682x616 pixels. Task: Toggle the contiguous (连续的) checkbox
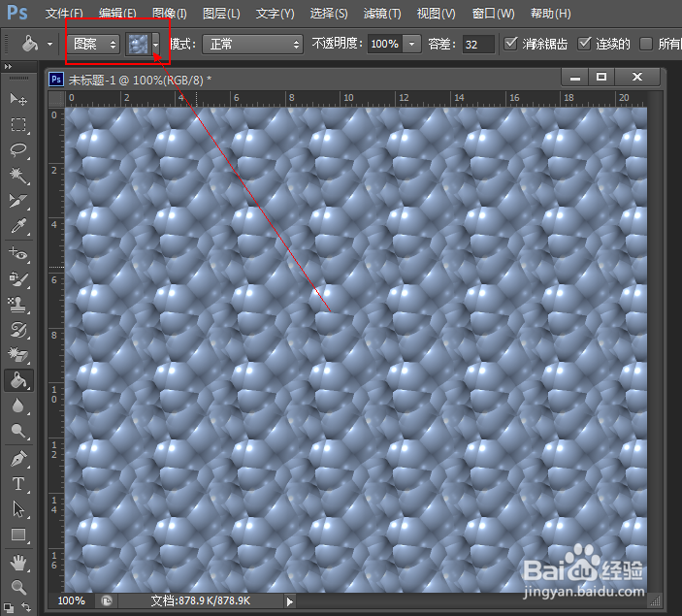[584, 44]
